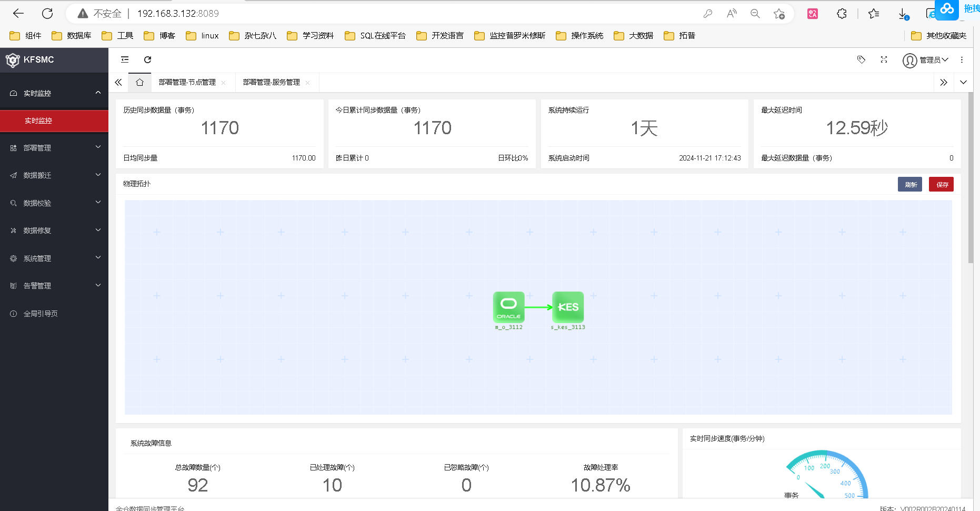
Task: Click the red 保存 button
Action: point(942,184)
